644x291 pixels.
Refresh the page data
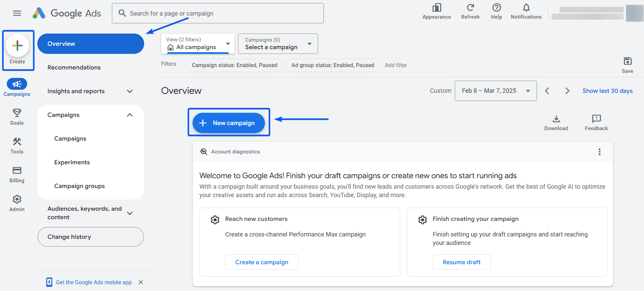[x=470, y=12]
